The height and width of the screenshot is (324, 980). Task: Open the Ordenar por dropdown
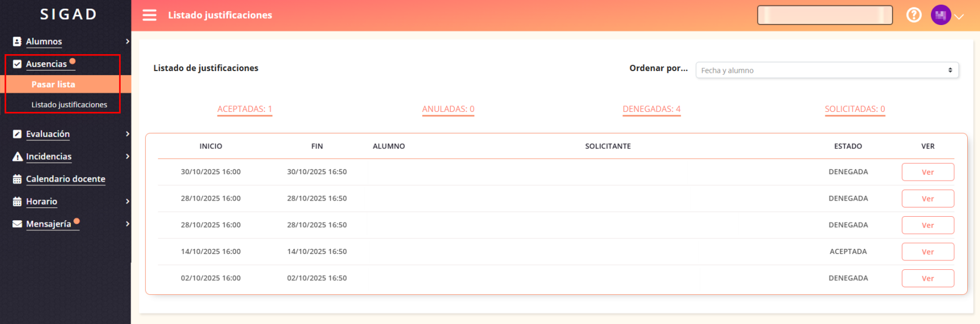(x=827, y=71)
